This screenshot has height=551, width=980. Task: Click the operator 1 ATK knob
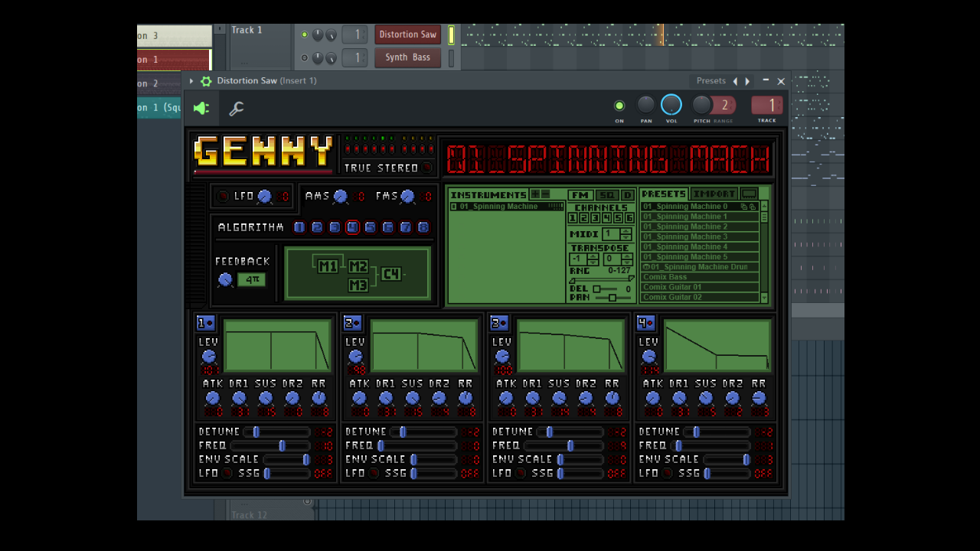pos(212,398)
